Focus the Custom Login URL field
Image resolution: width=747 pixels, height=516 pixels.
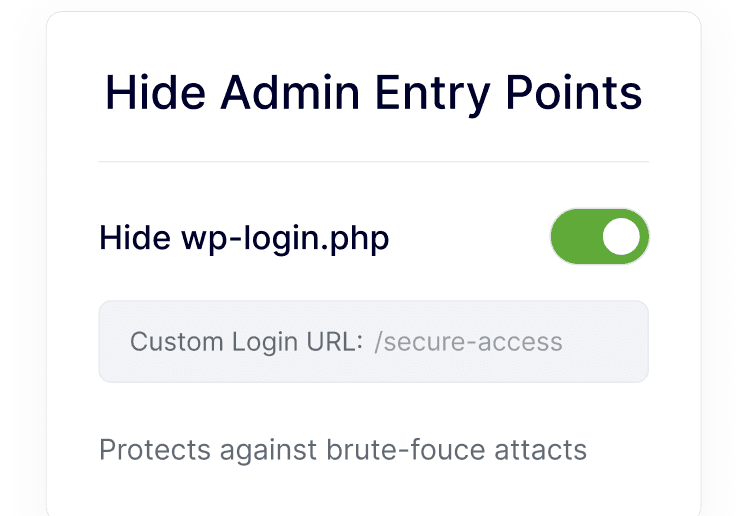point(373,342)
